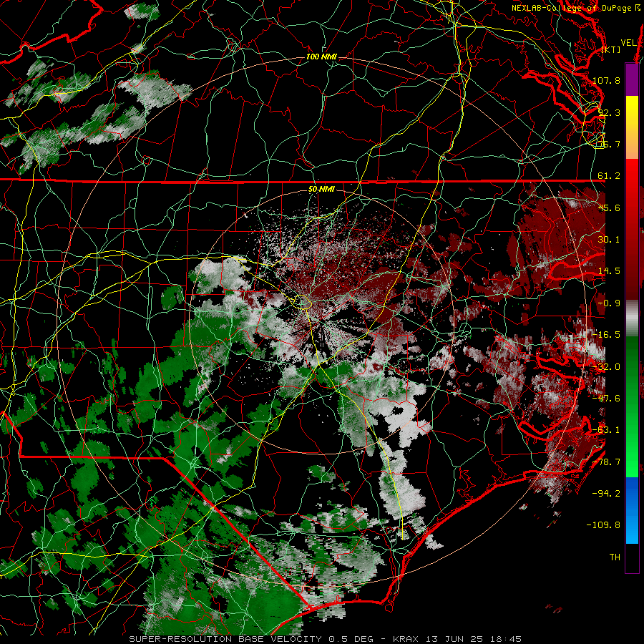
Task: Click the -47.6 velocity scale value
Action: coord(606,399)
